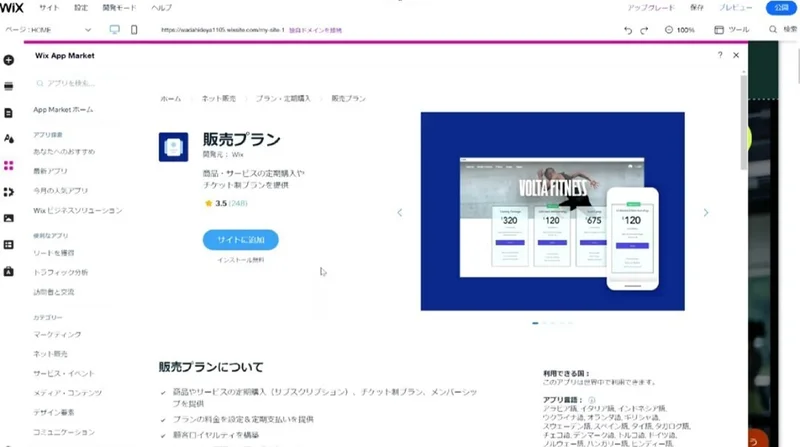
Task: Select 今月の人気アプリ in sidebar
Action: pos(61,190)
